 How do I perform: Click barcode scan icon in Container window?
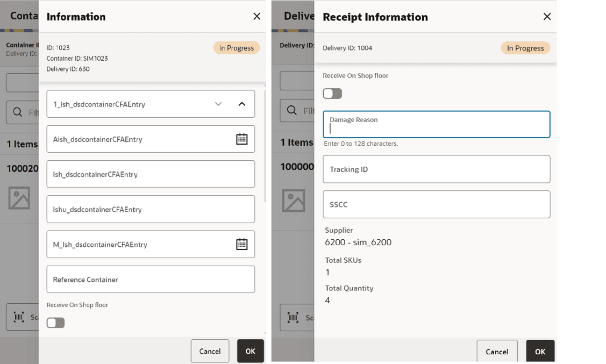pyautogui.click(x=19, y=317)
